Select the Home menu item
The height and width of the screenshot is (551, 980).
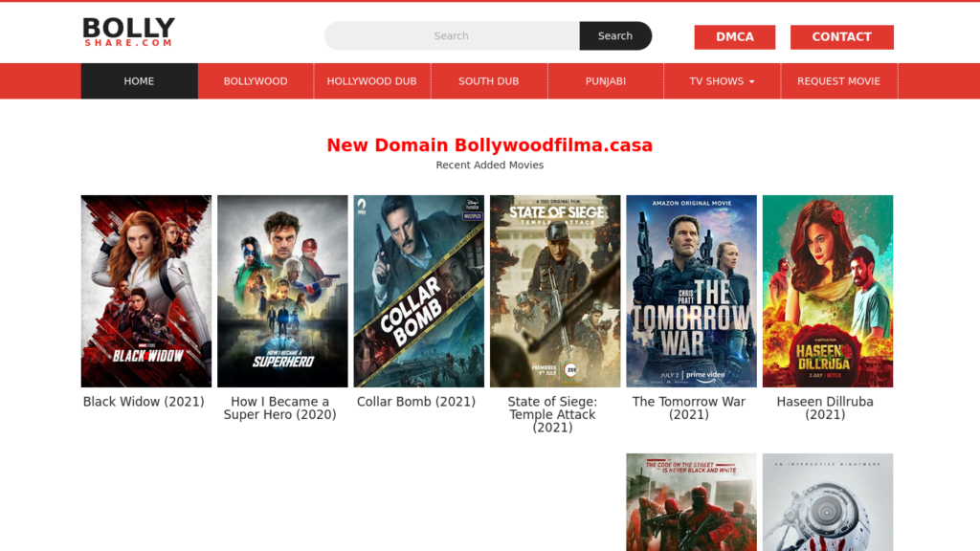[139, 81]
